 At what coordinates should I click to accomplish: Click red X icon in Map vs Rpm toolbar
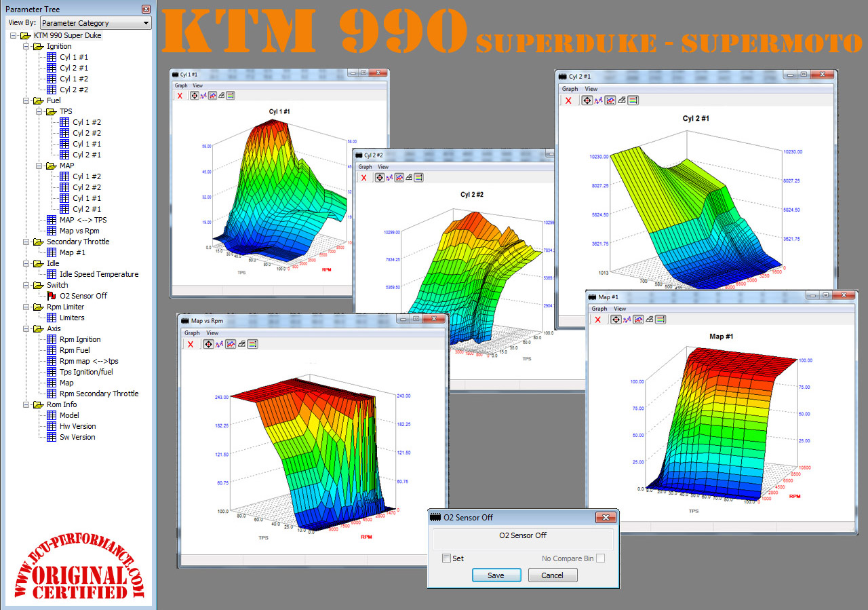point(190,344)
